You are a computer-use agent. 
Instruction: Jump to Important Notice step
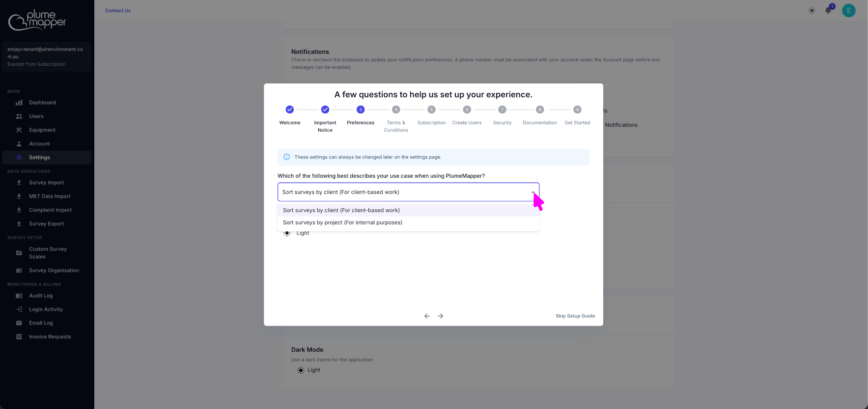tap(325, 119)
